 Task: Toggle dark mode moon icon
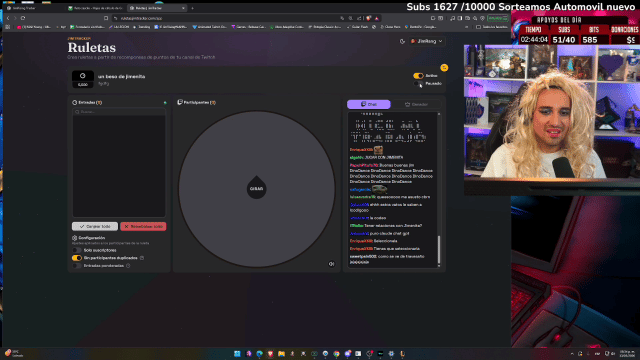pyautogui.click(x=402, y=41)
